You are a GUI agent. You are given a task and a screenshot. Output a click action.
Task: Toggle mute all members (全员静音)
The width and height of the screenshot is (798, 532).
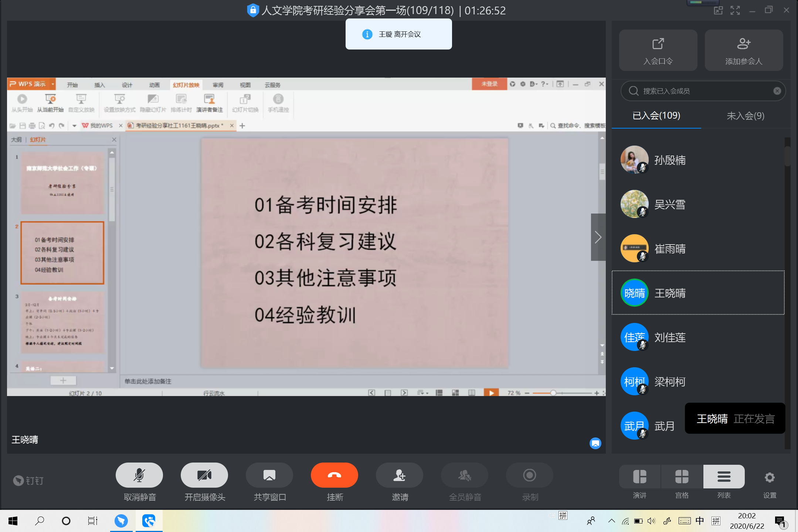click(x=464, y=475)
